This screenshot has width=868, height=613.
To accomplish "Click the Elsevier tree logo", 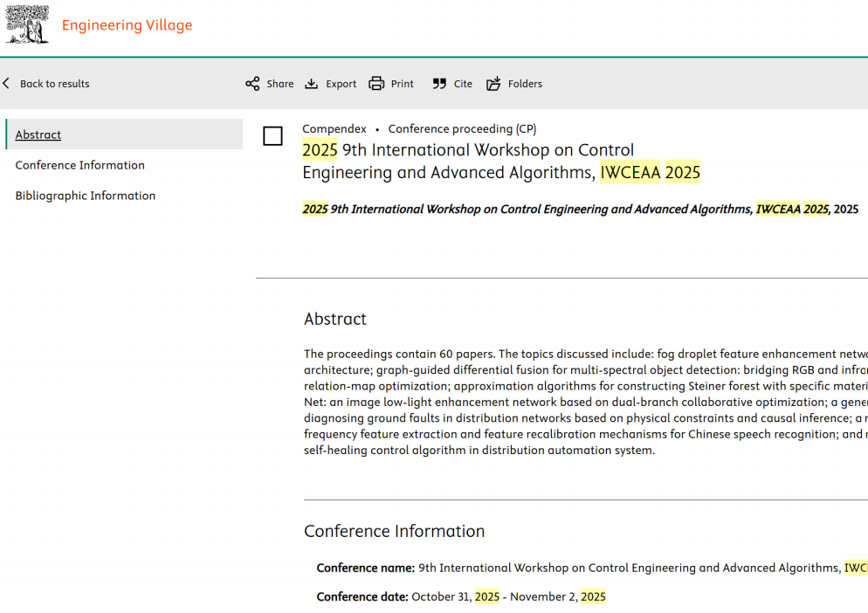I will tap(27, 24).
